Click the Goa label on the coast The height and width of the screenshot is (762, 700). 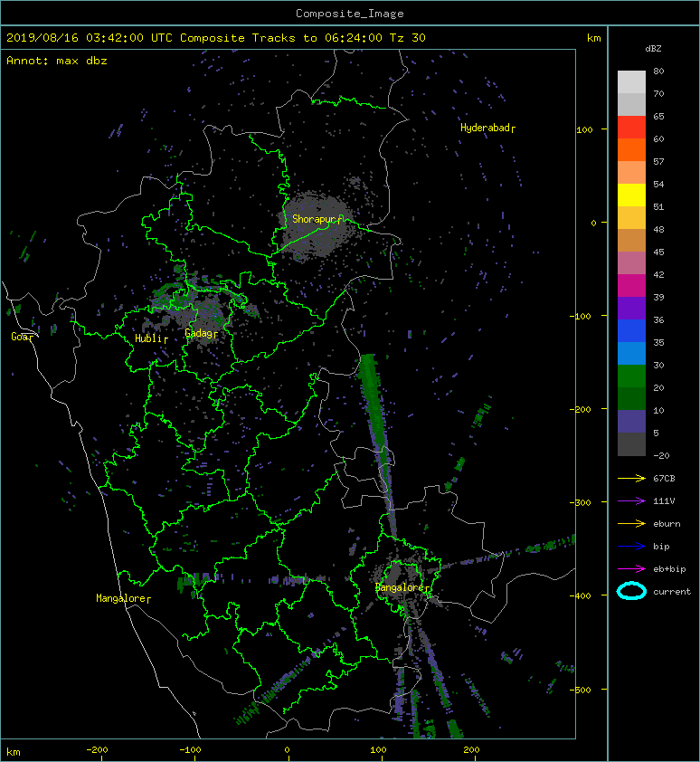pos(23,337)
